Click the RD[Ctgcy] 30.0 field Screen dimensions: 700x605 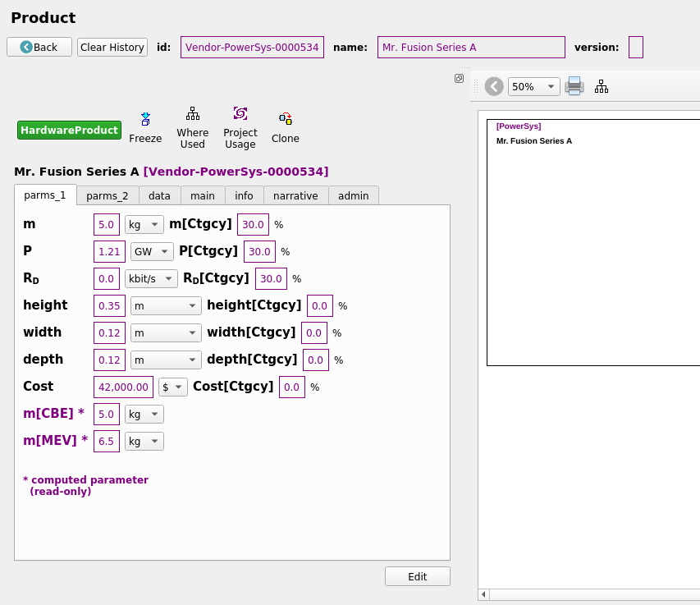click(271, 278)
